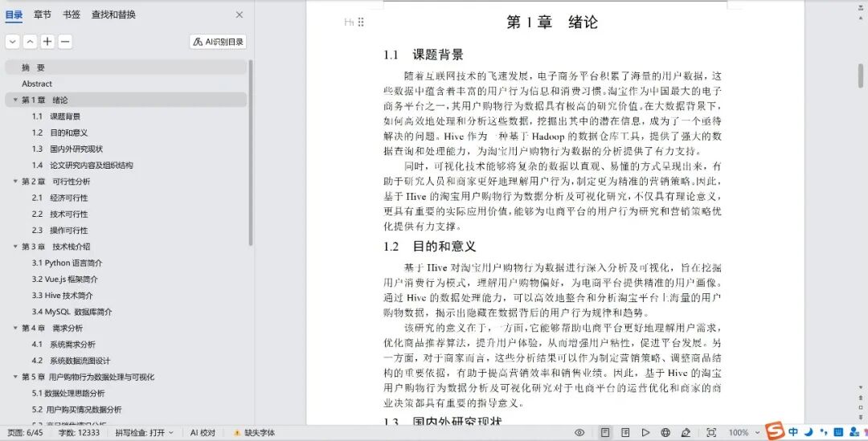Click the 缺失字体 warning
Viewport: 868px width, 441px height.
point(254,433)
